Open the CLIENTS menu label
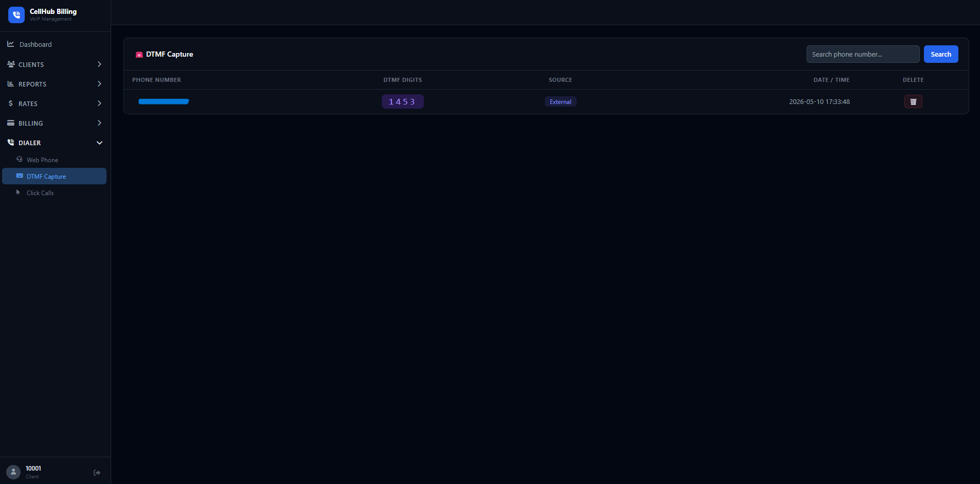 (31, 64)
